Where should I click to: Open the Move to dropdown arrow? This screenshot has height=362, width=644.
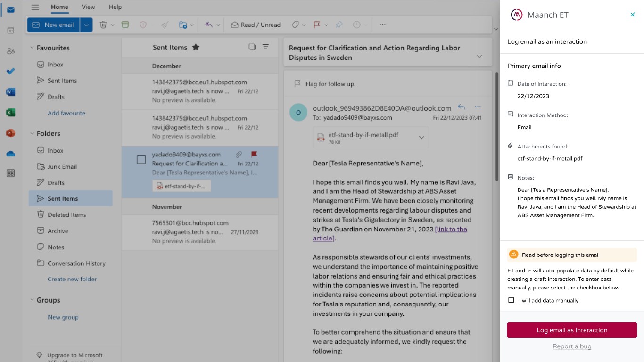pos(192,25)
